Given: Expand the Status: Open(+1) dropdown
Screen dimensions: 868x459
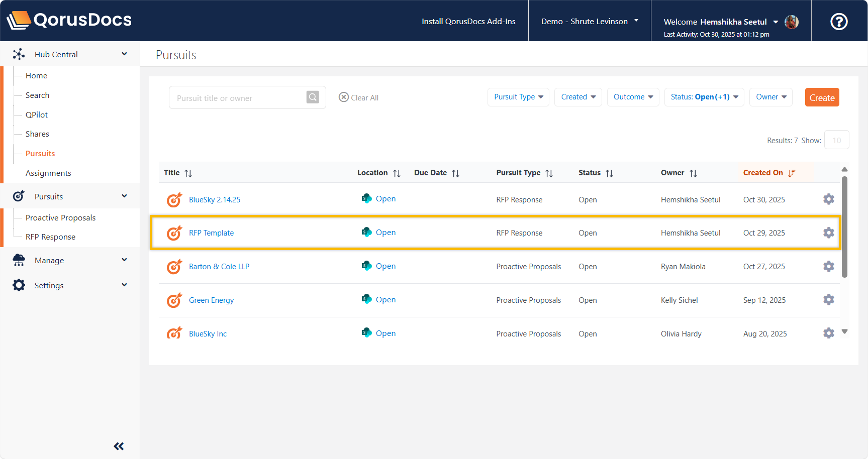Looking at the screenshot, I should pyautogui.click(x=704, y=97).
